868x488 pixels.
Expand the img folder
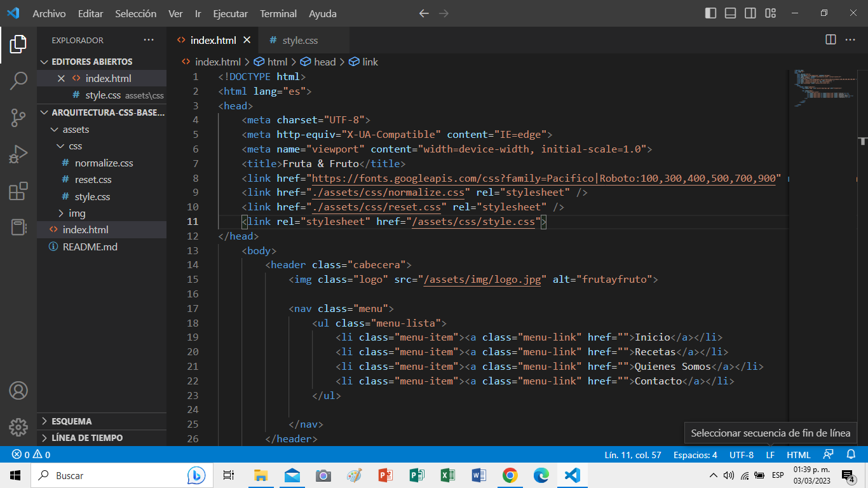point(102,213)
